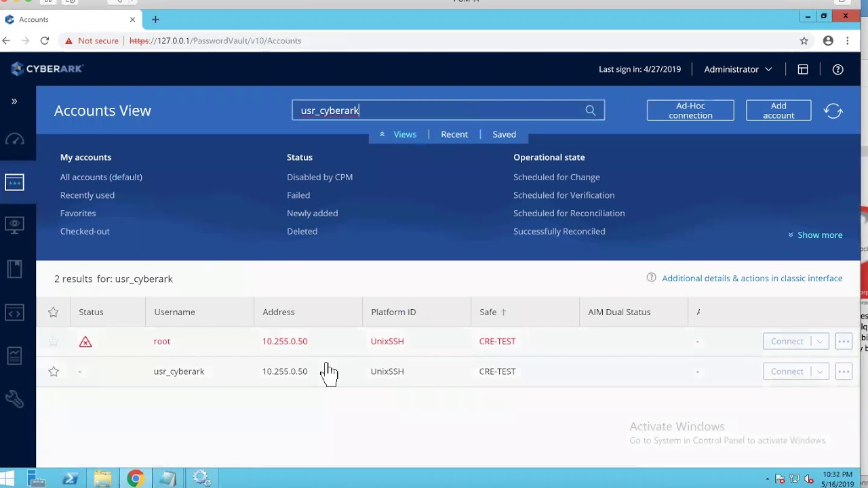Click the usr_cyberark username cell
The width and height of the screenshot is (868, 488).
click(x=179, y=371)
